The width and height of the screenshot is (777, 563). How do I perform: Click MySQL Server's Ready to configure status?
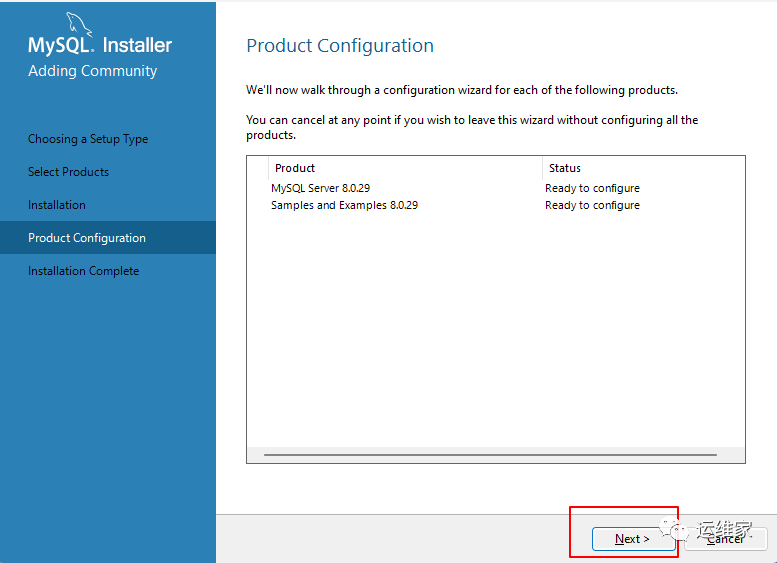[x=592, y=188]
